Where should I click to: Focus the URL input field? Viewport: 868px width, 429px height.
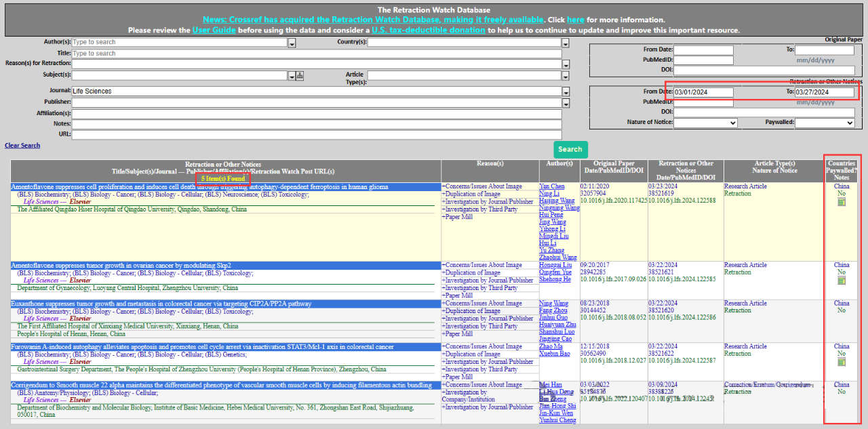[317, 135]
